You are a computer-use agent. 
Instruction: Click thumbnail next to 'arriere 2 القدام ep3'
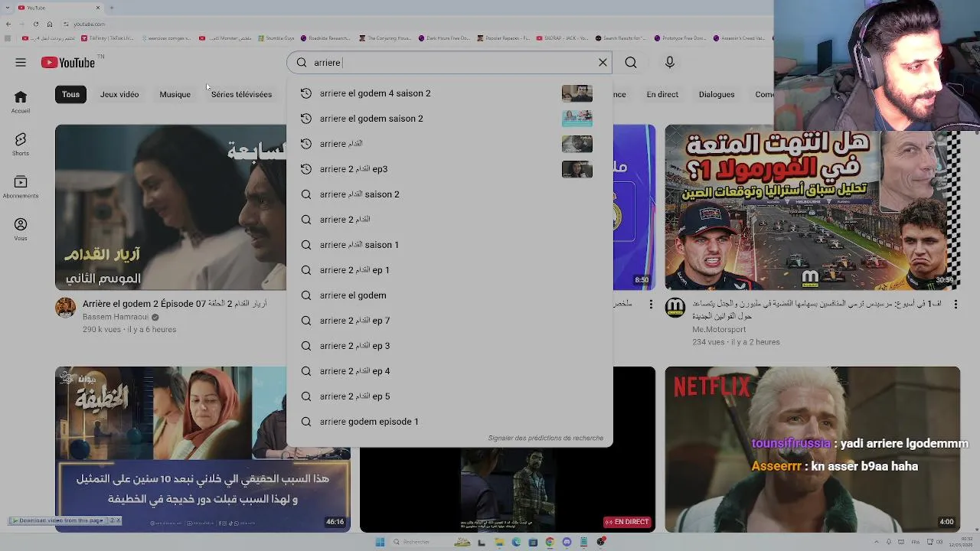(x=577, y=169)
